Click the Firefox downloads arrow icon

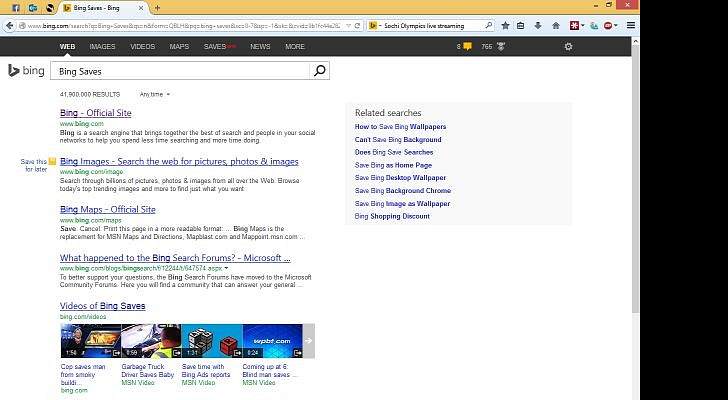click(x=537, y=25)
